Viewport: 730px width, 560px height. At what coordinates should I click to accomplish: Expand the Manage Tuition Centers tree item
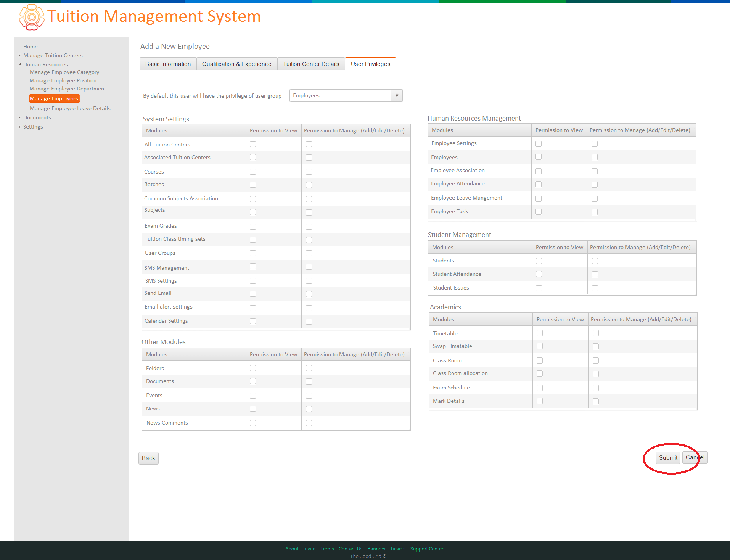coord(19,55)
